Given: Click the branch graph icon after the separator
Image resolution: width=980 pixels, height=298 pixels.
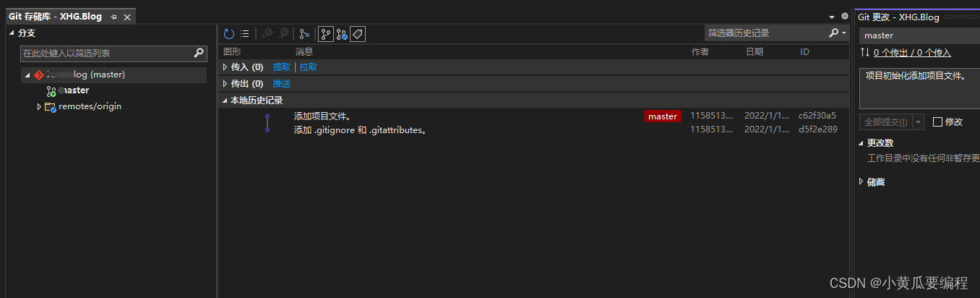Looking at the screenshot, I should point(304,33).
